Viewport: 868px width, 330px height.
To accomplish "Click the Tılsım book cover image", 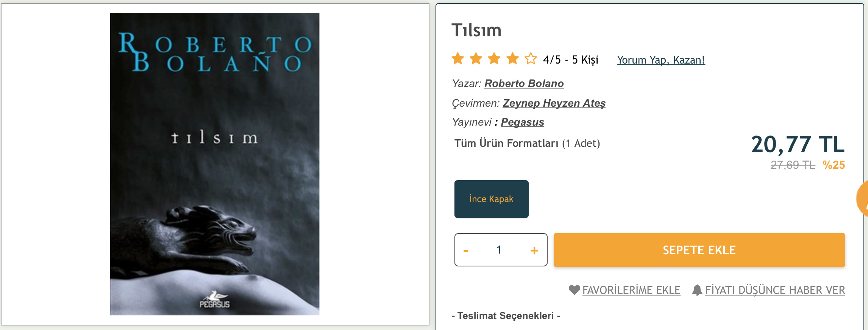I will (x=215, y=164).
